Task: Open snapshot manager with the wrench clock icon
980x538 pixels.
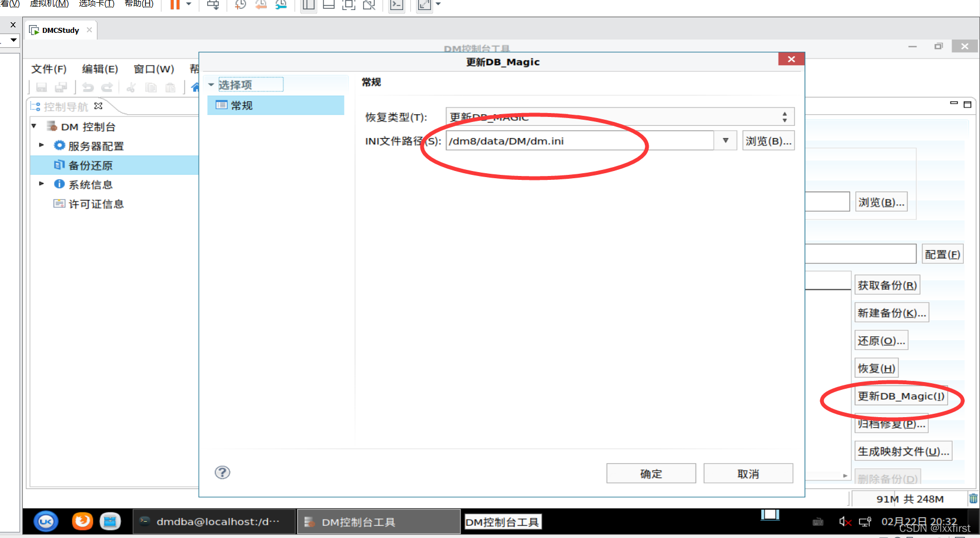Action: point(281,5)
